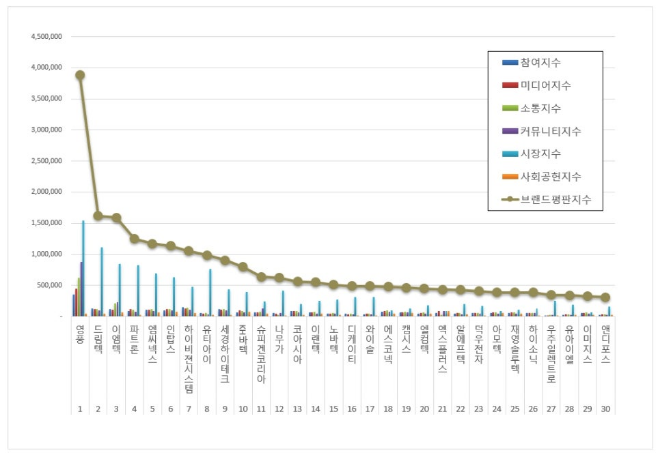This screenshot has height=457, width=660.
Task: Click the 2,000,000 y-axis label
Action: point(46,192)
